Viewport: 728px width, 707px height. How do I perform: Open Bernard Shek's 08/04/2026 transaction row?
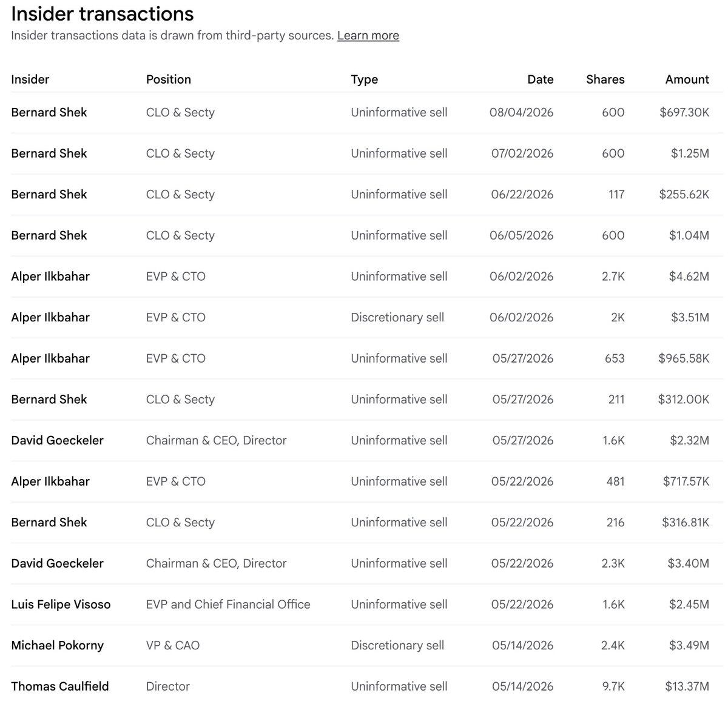pos(367,113)
